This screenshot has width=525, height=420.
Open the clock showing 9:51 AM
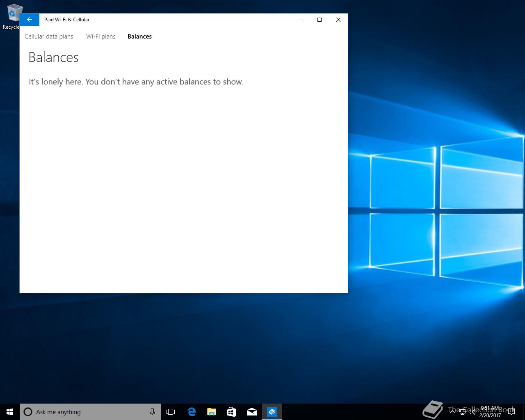[x=490, y=412]
